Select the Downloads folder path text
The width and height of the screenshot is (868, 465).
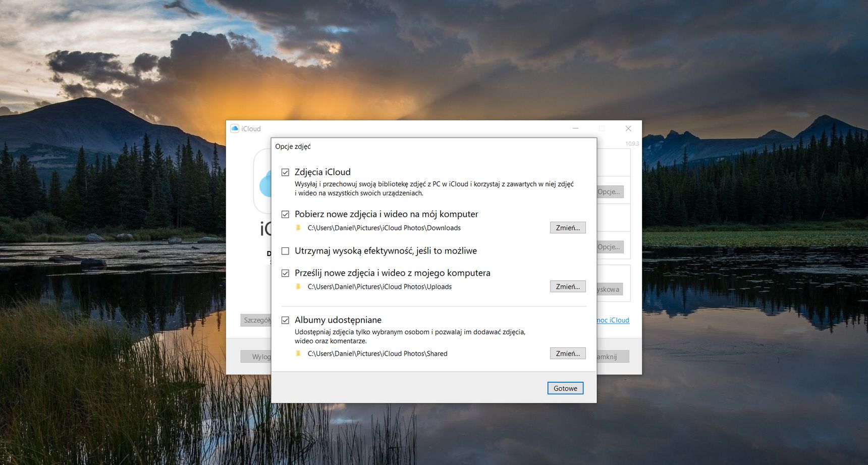tap(384, 228)
